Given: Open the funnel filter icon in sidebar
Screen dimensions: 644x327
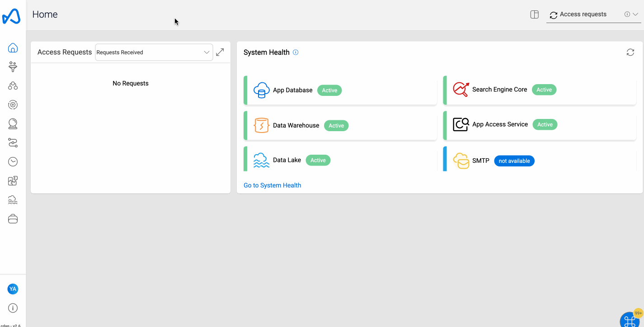Looking at the screenshot, I should pyautogui.click(x=13, y=67).
